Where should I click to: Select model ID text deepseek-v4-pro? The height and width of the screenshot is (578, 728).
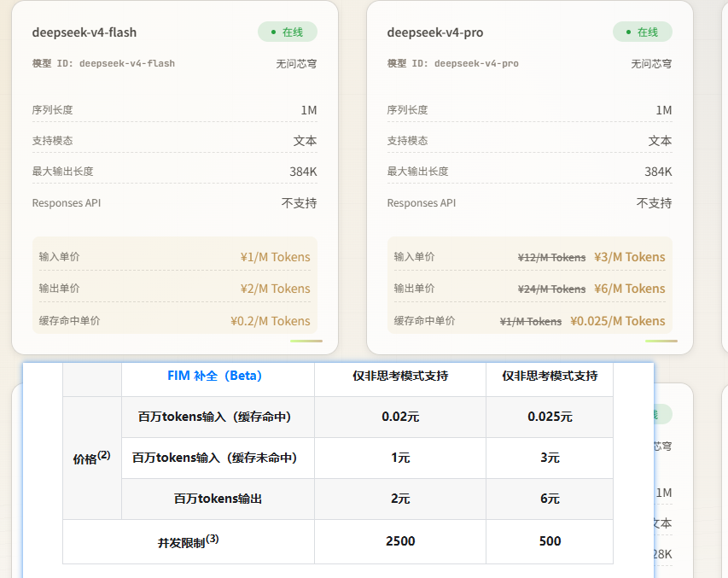[x=476, y=63]
